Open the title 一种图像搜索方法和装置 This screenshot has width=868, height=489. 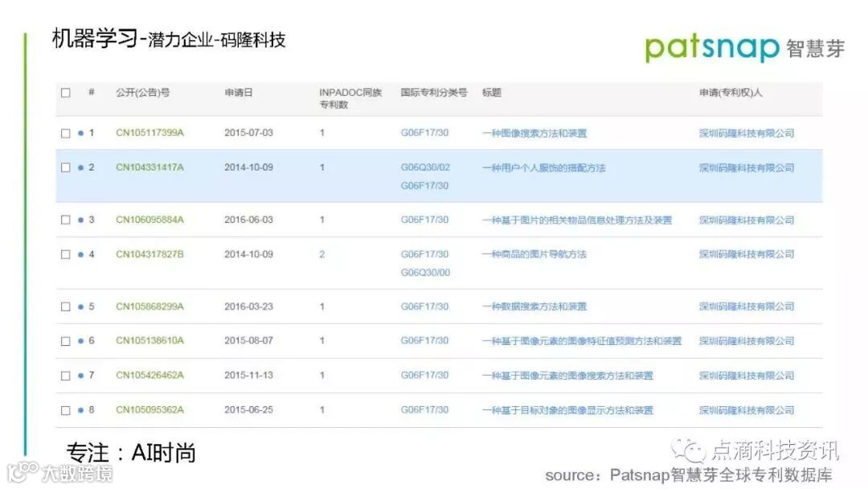(x=534, y=134)
